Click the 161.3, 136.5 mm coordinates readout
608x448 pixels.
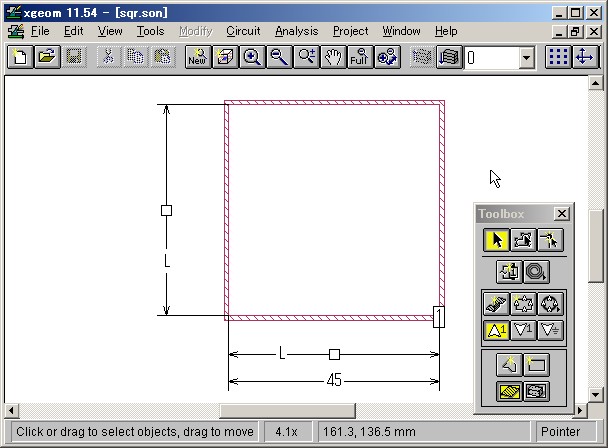tap(423, 432)
